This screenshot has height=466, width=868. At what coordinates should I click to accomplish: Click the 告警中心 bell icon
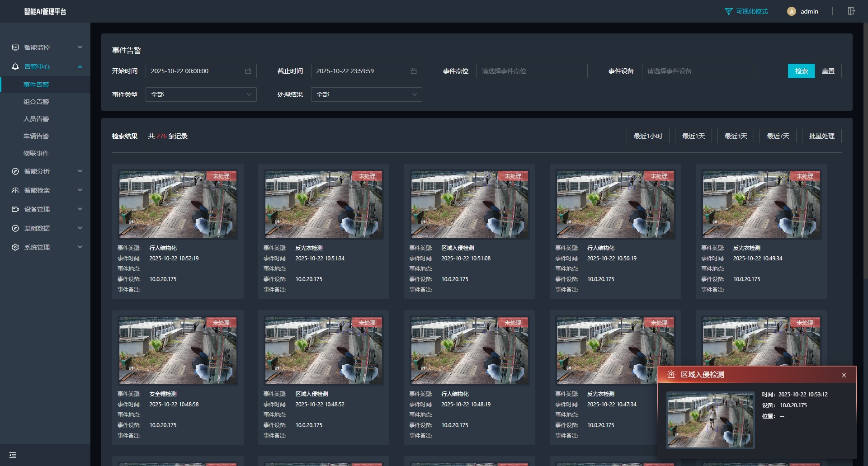(15, 66)
